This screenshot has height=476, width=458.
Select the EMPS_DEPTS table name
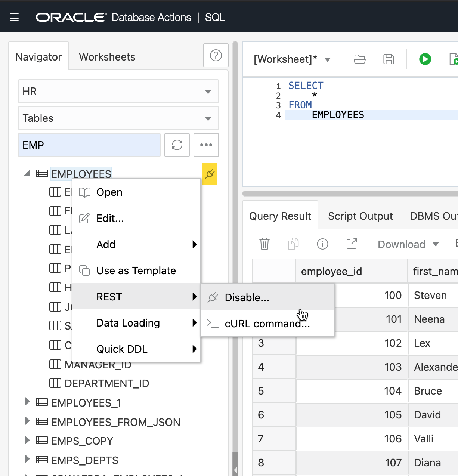[x=85, y=460]
